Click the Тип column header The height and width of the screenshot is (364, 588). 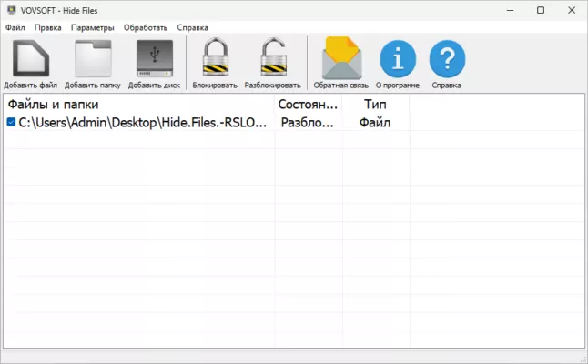pos(376,105)
